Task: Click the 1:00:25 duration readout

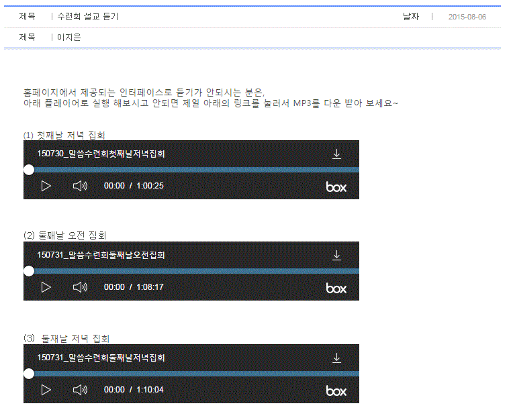Action: 150,186
